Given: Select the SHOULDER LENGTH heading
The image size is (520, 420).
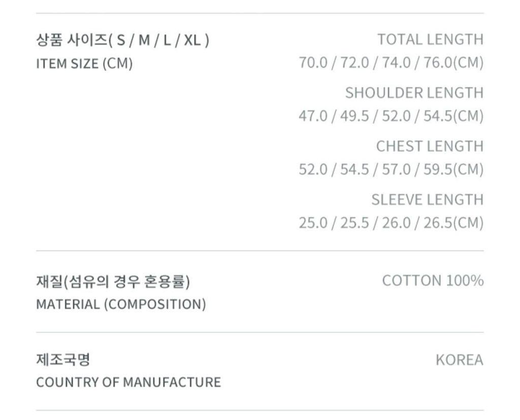Looking at the screenshot, I should click(414, 93).
